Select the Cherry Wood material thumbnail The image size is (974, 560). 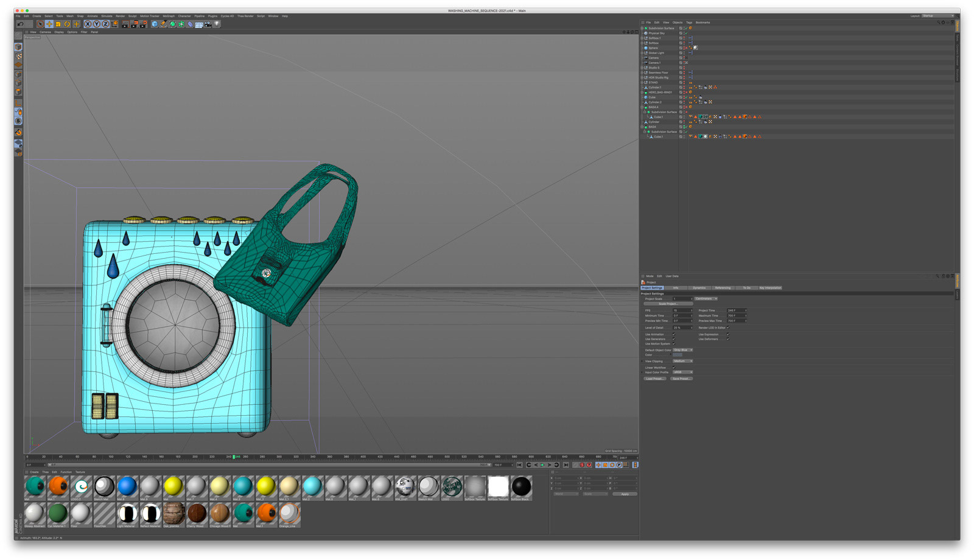tap(197, 514)
